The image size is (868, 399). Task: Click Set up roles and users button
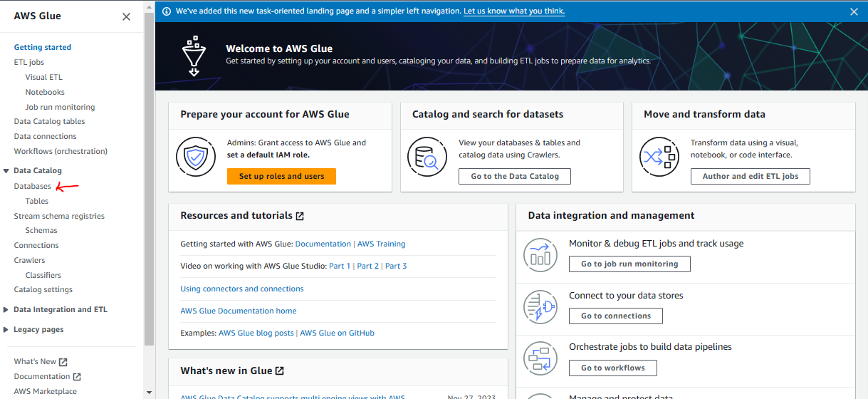click(x=281, y=176)
